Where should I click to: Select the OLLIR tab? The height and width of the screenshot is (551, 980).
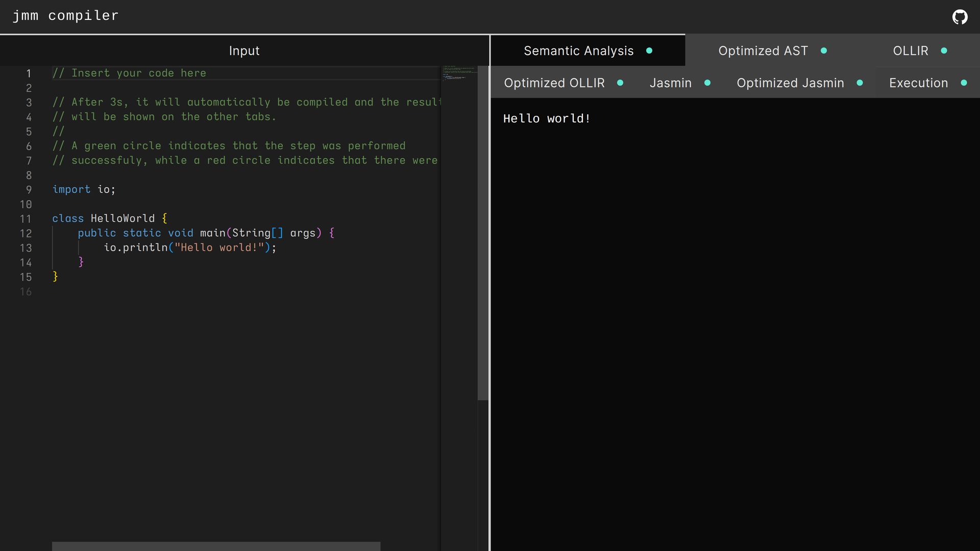point(910,51)
